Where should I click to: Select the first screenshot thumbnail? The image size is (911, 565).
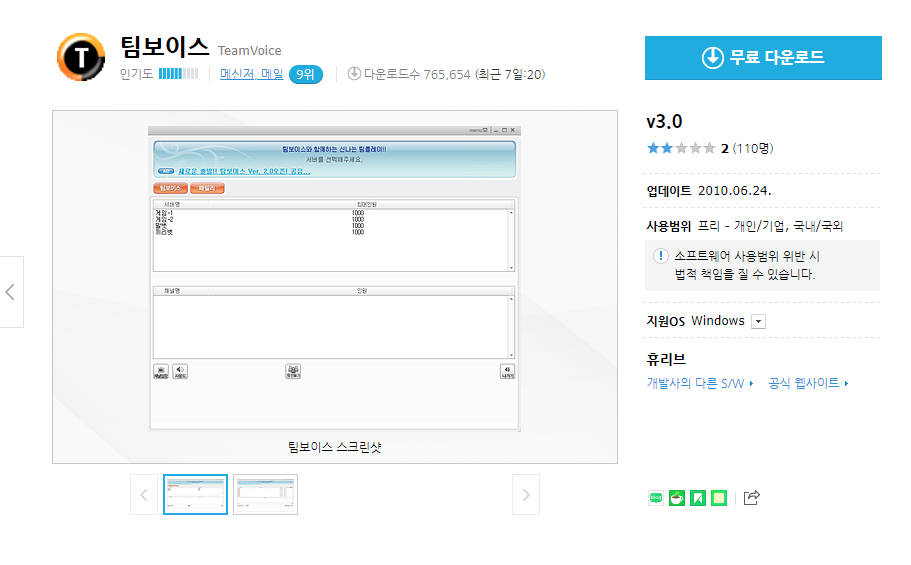click(195, 495)
